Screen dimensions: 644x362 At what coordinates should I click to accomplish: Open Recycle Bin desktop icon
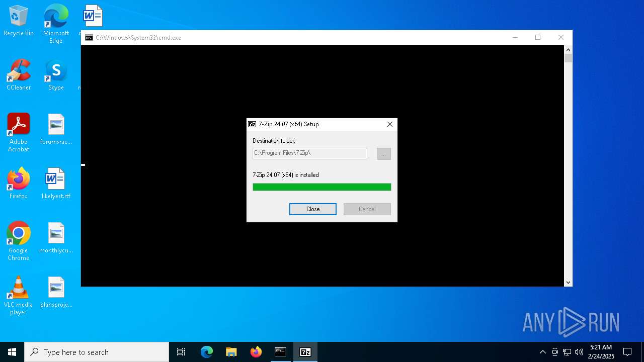pos(19,21)
